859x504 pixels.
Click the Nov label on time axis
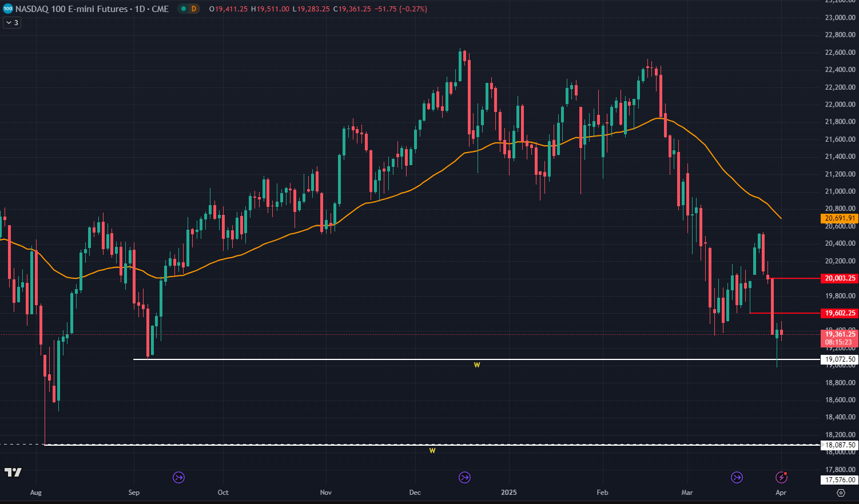[x=325, y=492]
